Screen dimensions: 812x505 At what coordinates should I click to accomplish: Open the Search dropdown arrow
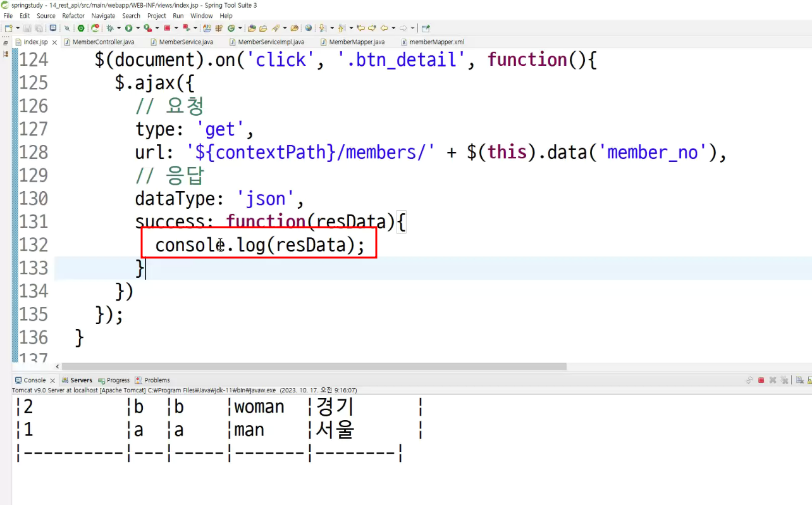pos(285,28)
